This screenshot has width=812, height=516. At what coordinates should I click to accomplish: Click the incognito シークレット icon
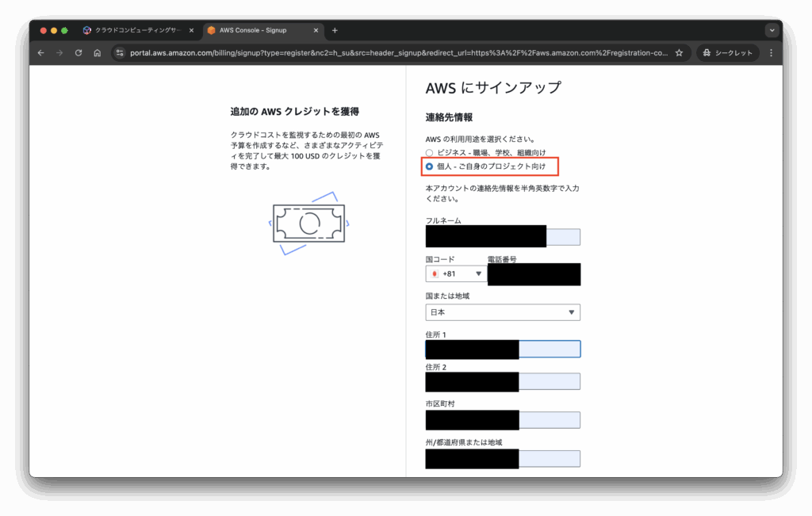point(705,52)
